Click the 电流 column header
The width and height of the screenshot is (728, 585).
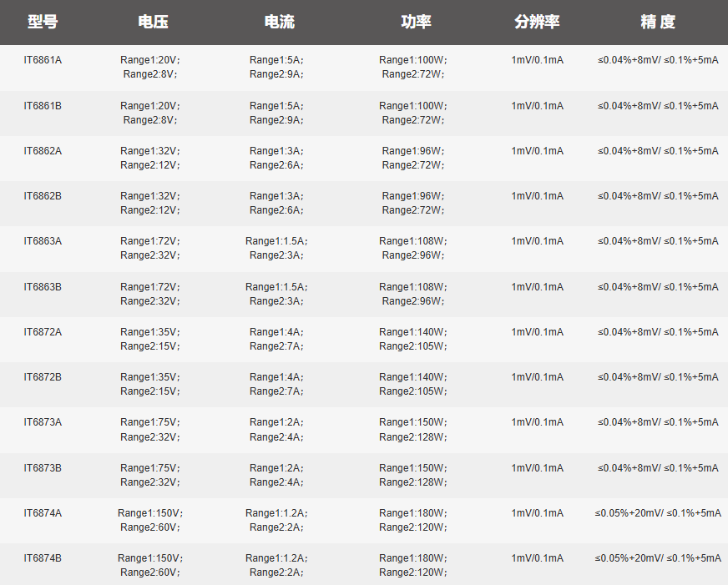pyautogui.click(x=280, y=22)
